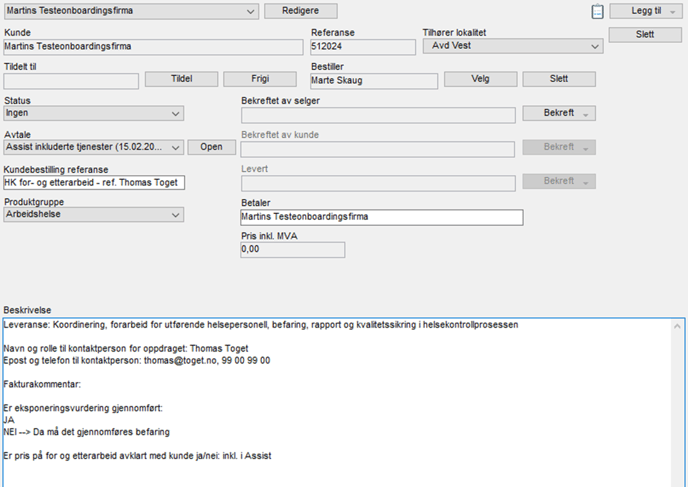The height and width of the screenshot is (487, 688).
Task: Open the Tilhører lokalitet dropdown
Action: coord(595,46)
